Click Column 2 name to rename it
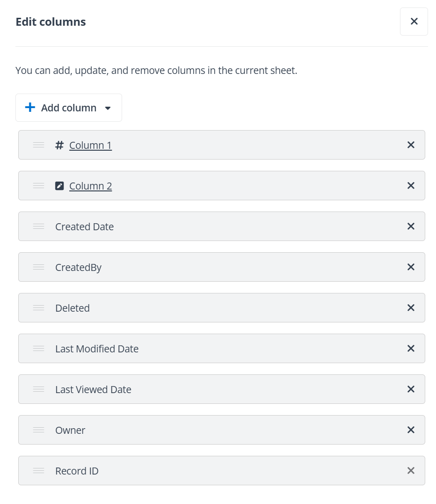This screenshot has height=504, width=436. click(90, 185)
